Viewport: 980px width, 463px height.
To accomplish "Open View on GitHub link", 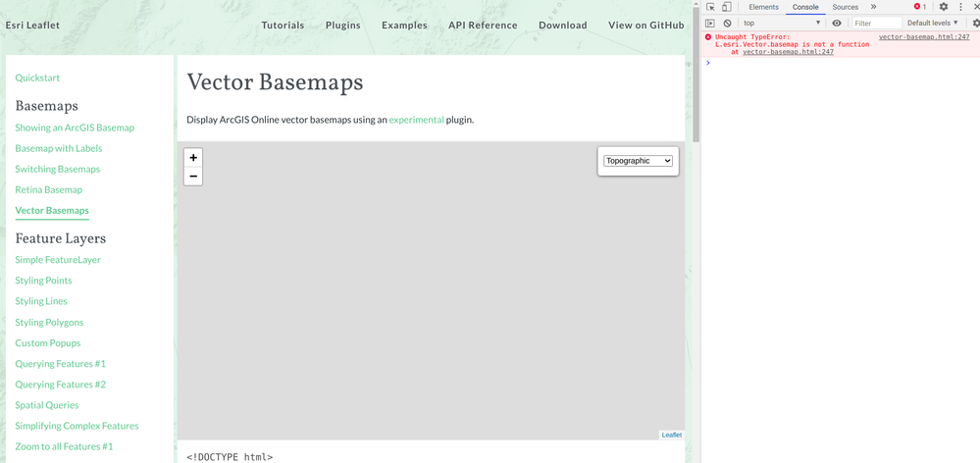I will coord(646,26).
